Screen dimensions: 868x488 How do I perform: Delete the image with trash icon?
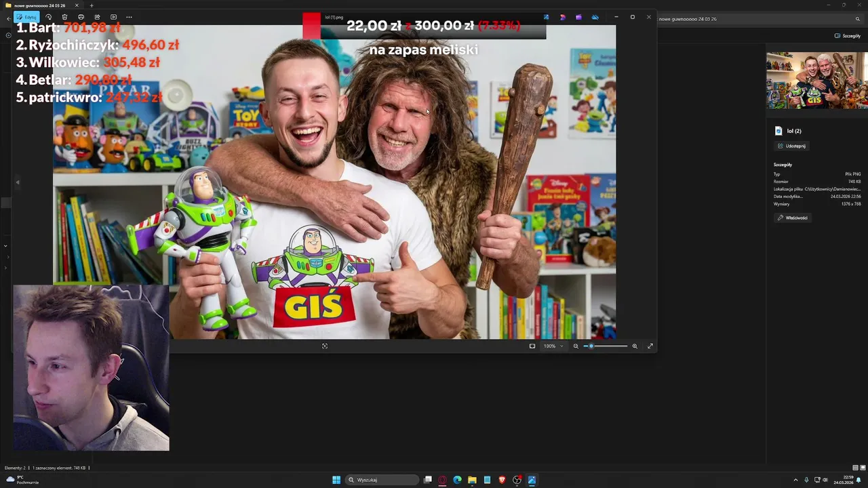click(x=64, y=17)
